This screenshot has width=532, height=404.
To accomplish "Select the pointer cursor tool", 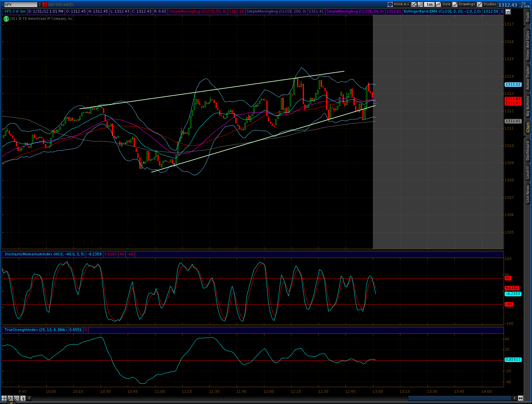I will tap(23, 398).
